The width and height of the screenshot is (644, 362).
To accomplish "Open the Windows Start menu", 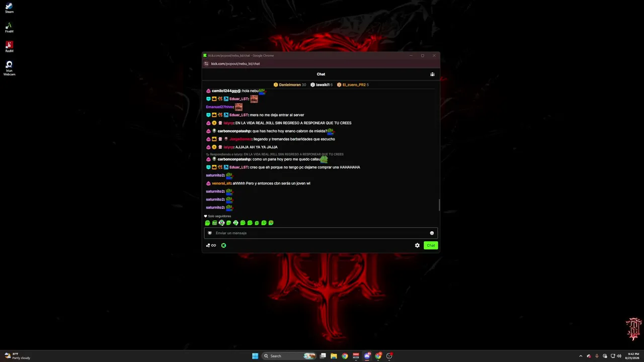I will point(255,356).
